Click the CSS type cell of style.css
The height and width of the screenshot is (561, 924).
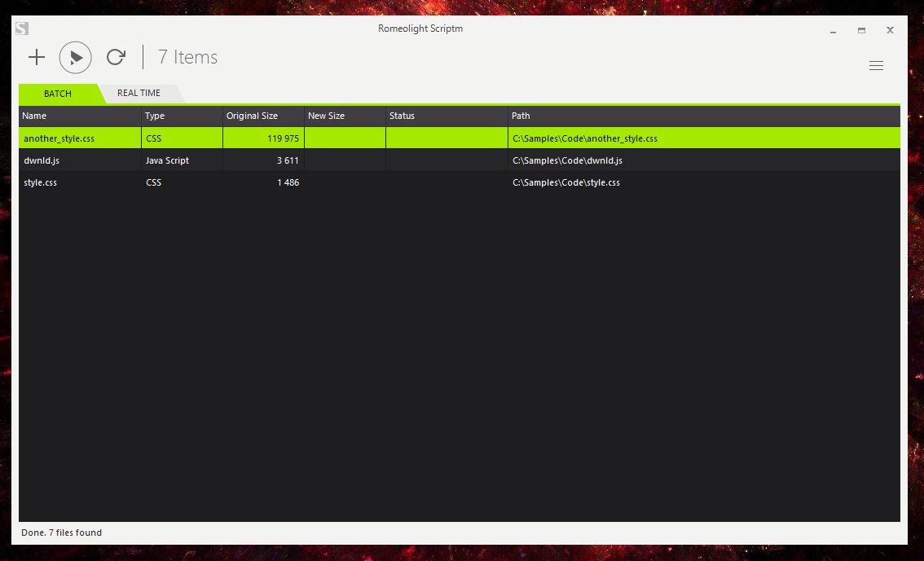(153, 182)
